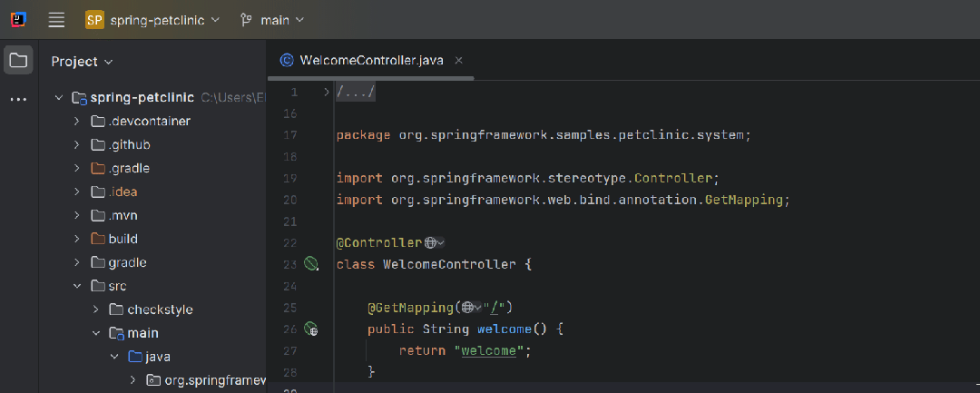The height and width of the screenshot is (393, 980).
Task: Expand the .mvn folder
Action: coord(77,215)
